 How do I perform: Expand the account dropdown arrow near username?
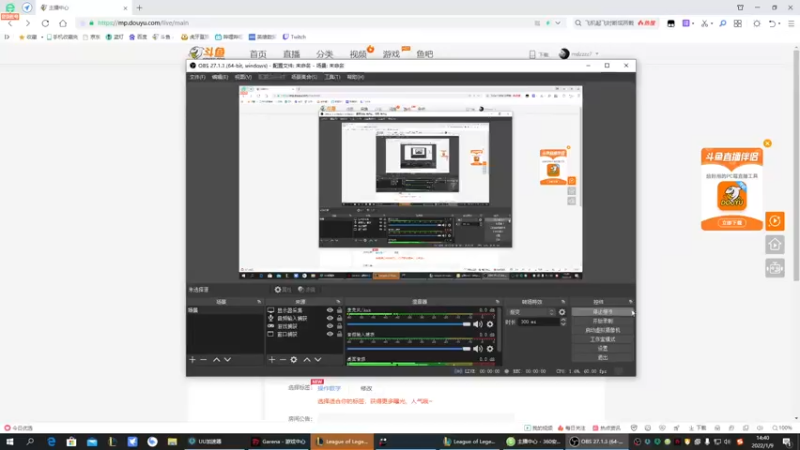597,54
